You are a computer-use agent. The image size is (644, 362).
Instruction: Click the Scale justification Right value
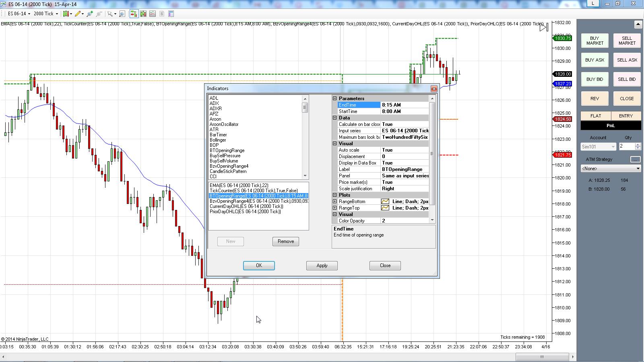point(405,189)
